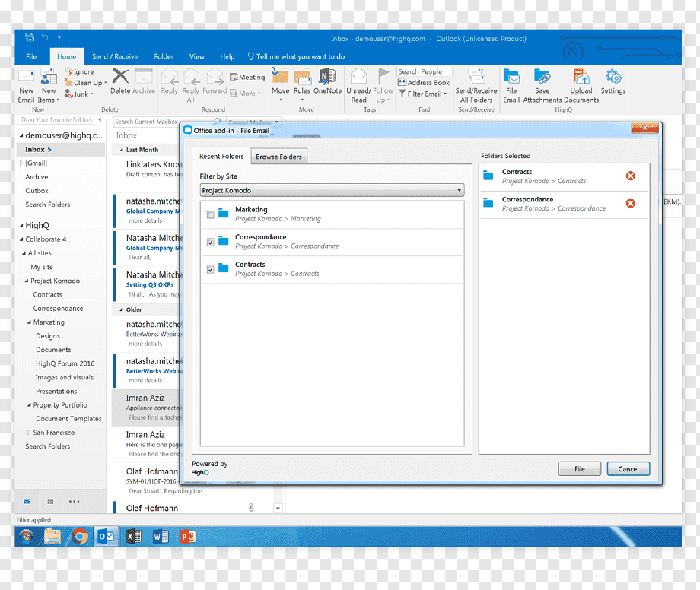This screenshot has width=700, height=590.
Task: Uncheck the Correspondance folder checkbox
Action: click(210, 242)
